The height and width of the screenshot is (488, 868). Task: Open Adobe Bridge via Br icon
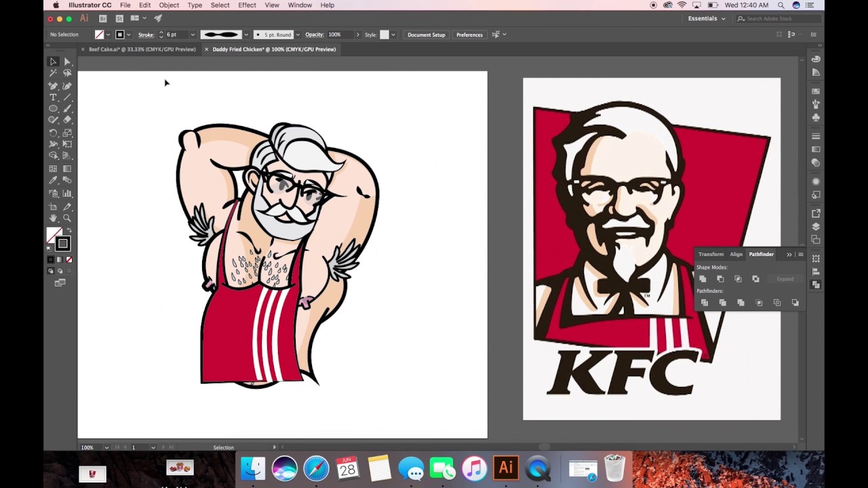point(103,18)
